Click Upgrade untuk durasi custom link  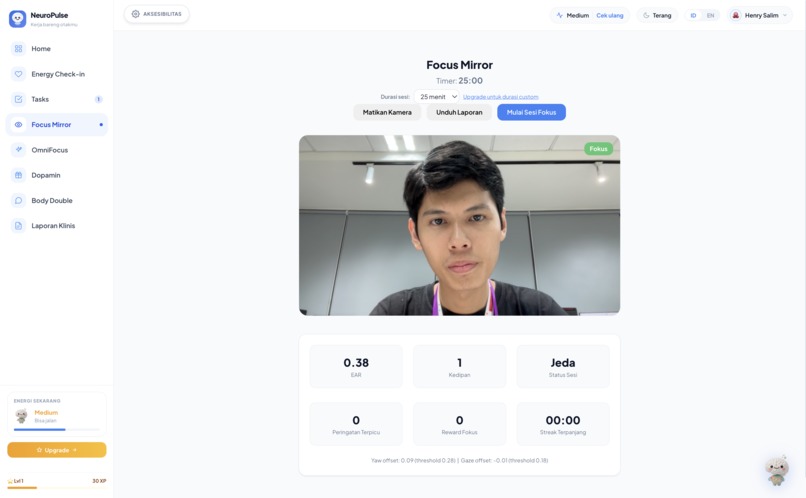click(501, 97)
